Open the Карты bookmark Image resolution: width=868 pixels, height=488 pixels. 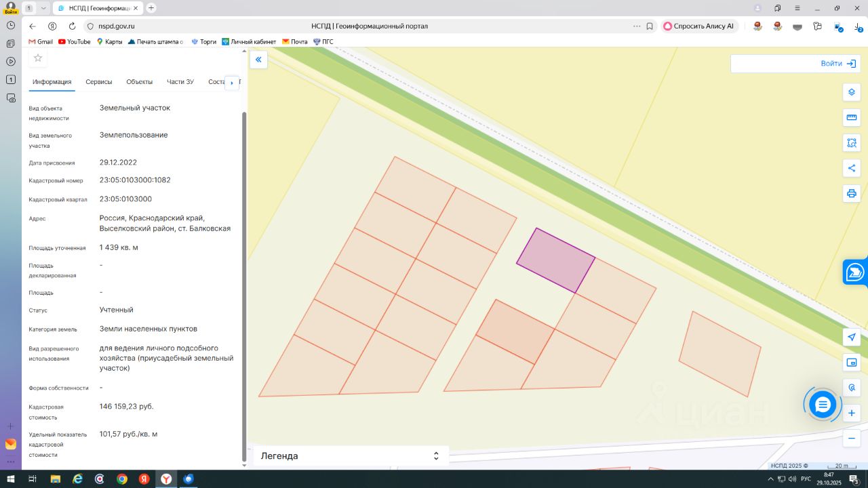pos(110,41)
